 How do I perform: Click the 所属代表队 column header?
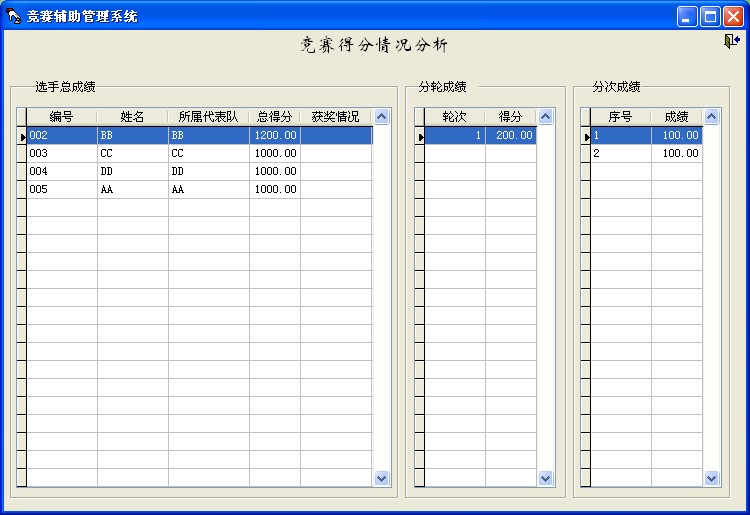tap(209, 117)
